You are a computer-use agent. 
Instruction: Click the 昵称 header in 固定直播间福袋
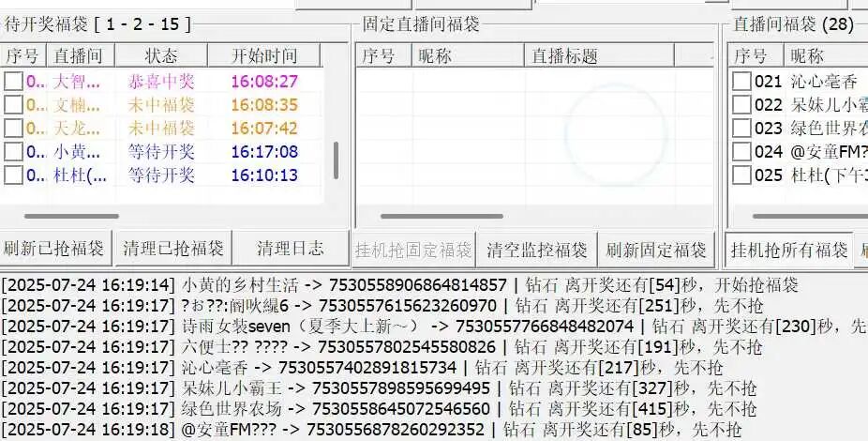pyautogui.click(x=468, y=55)
